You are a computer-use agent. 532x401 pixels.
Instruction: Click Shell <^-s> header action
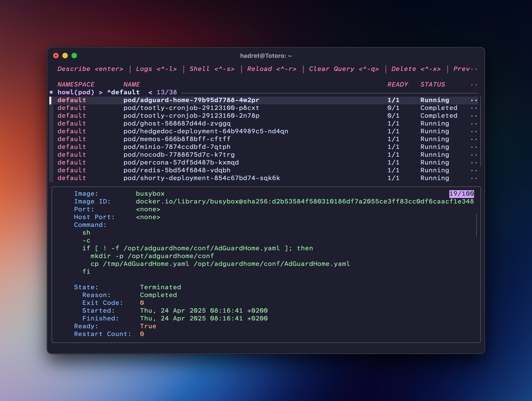pos(212,69)
